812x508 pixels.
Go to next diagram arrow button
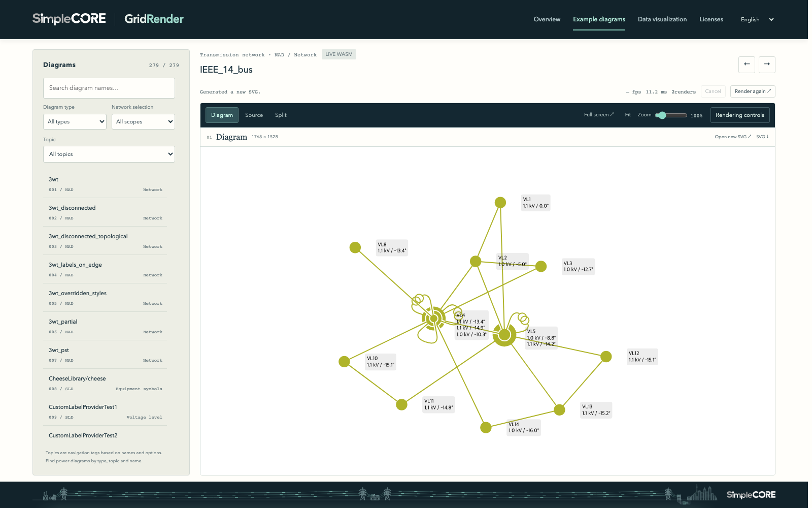tap(767, 65)
